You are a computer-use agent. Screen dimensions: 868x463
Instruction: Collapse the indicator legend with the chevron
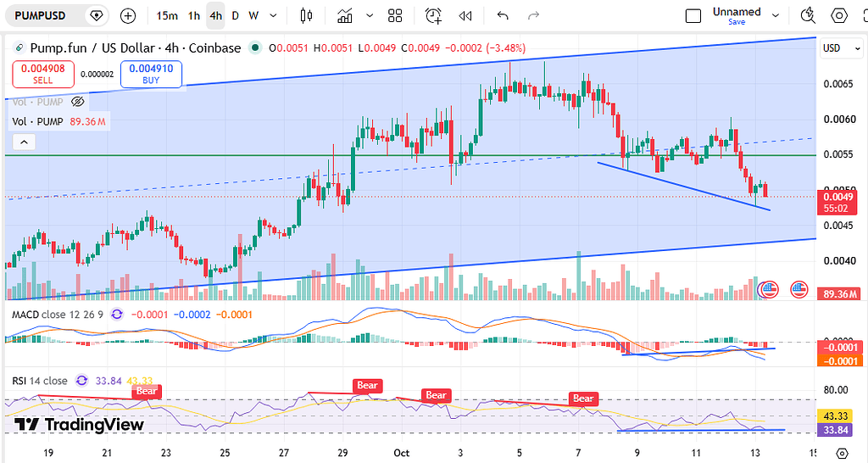24,142
